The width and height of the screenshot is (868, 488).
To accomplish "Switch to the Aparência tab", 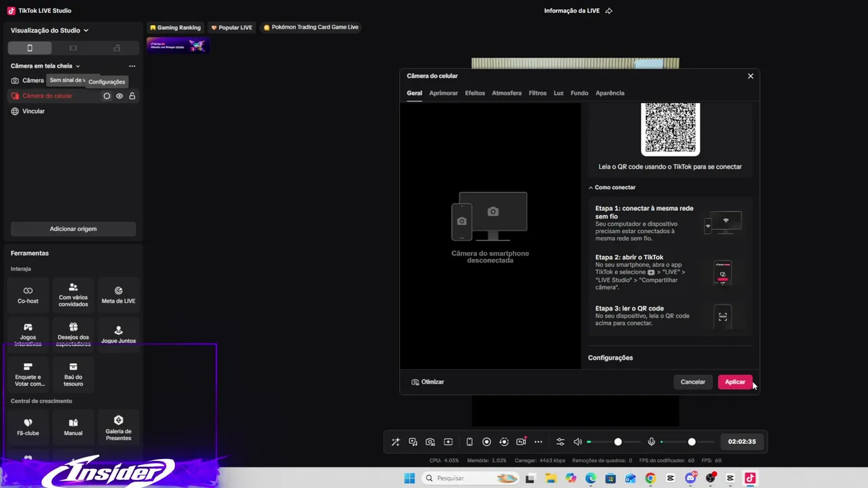I will pos(610,93).
